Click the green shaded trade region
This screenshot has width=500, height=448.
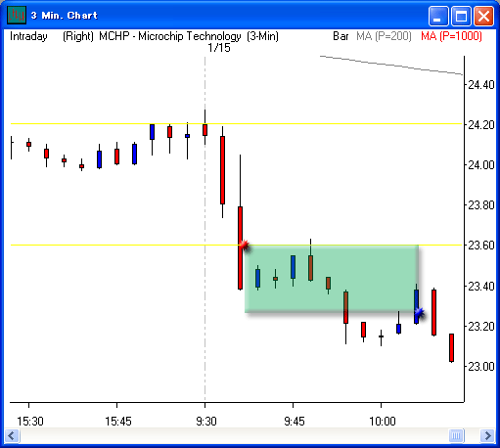(332, 279)
